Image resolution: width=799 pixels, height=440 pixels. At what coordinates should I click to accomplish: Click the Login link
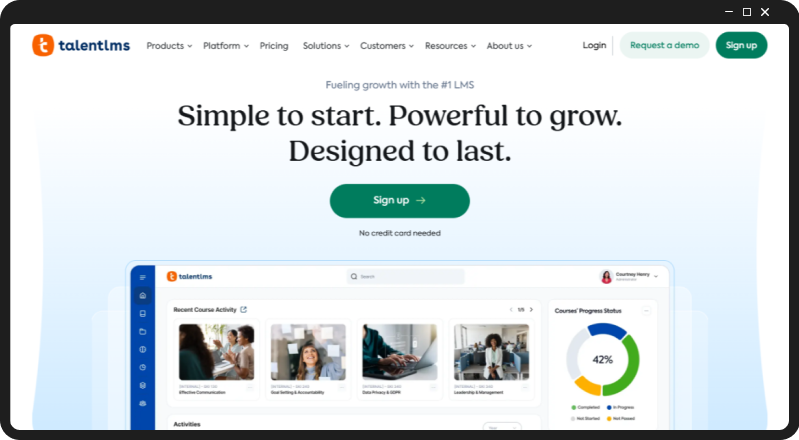click(594, 45)
